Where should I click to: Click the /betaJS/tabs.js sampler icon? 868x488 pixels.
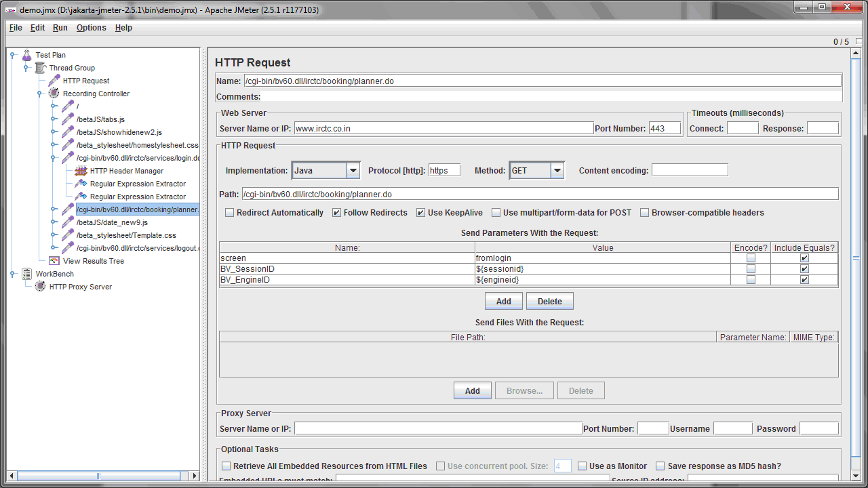tap(68, 119)
